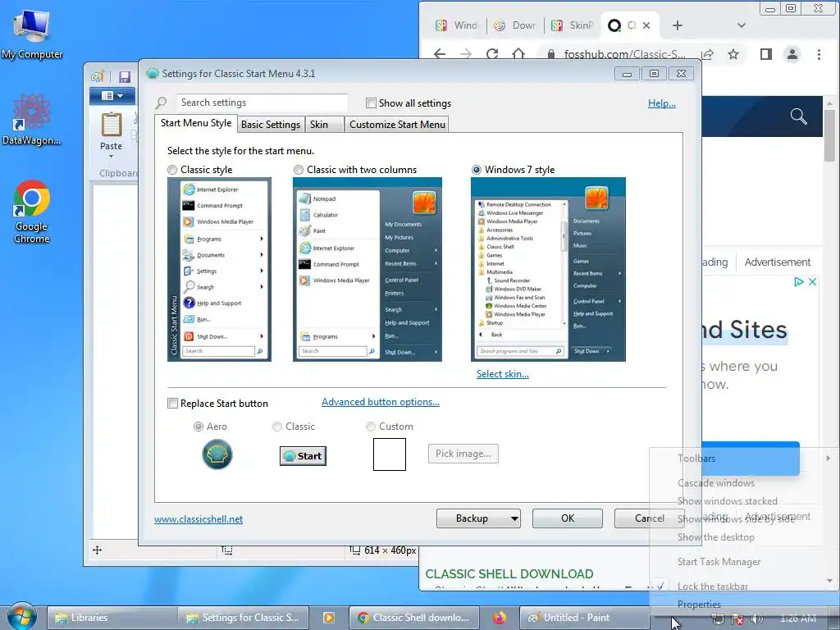The image size is (840, 630).
Task: Click the volume speaker tray icon
Action: point(756,619)
